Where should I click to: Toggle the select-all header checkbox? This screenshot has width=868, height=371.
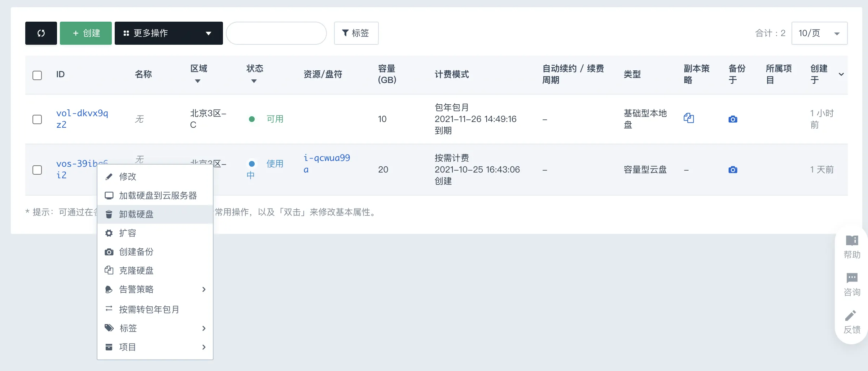coord(37,75)
